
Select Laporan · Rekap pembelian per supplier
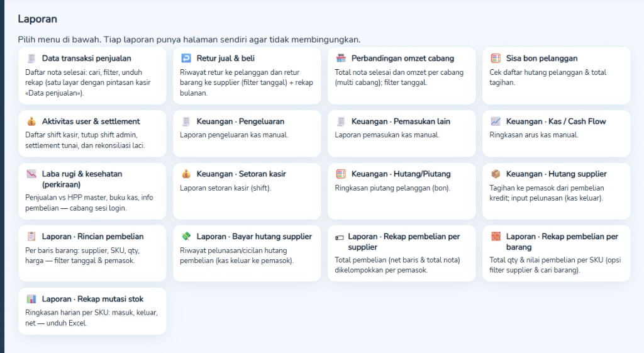click(404, 242)
